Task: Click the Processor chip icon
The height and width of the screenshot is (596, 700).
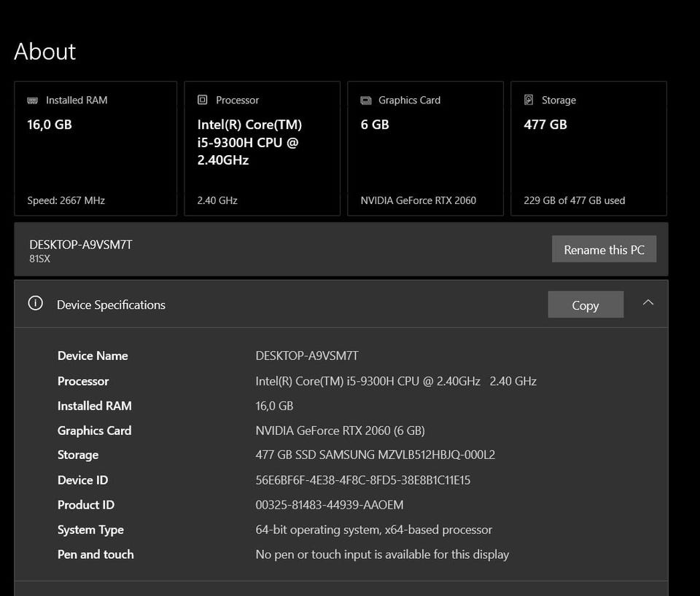Action: tap(203, 101)
